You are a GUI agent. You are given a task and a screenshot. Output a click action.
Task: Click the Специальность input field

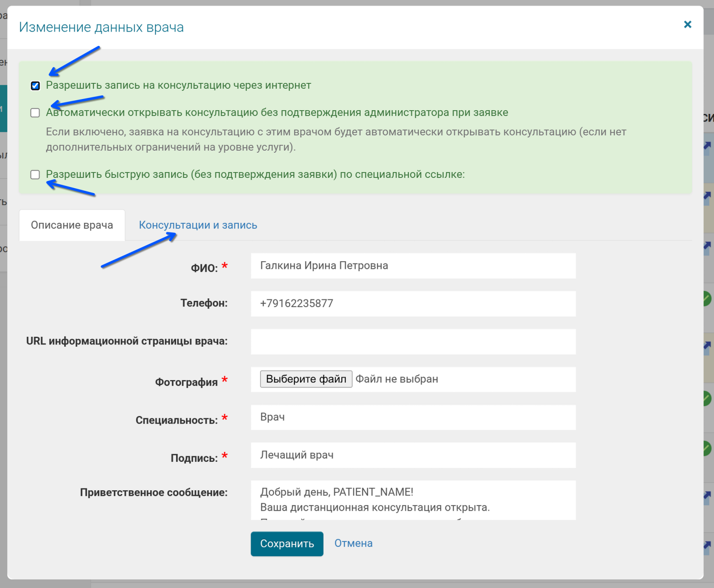(413, 417)
